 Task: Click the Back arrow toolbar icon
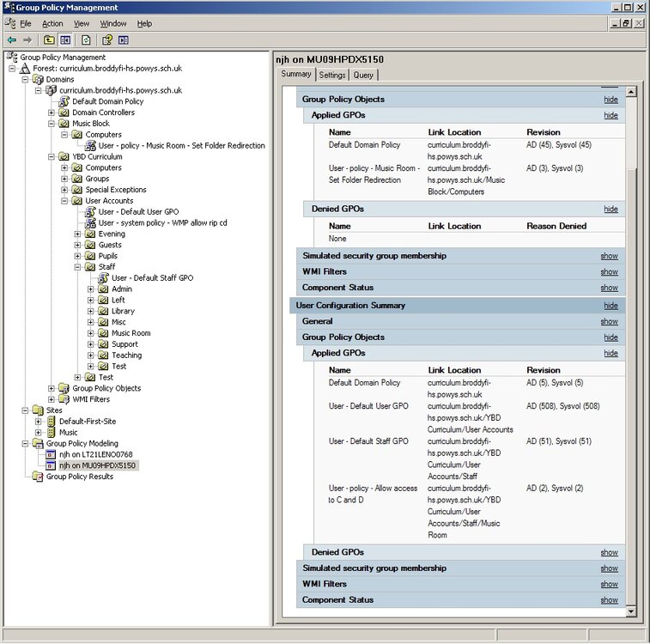(x=12, y=40)
